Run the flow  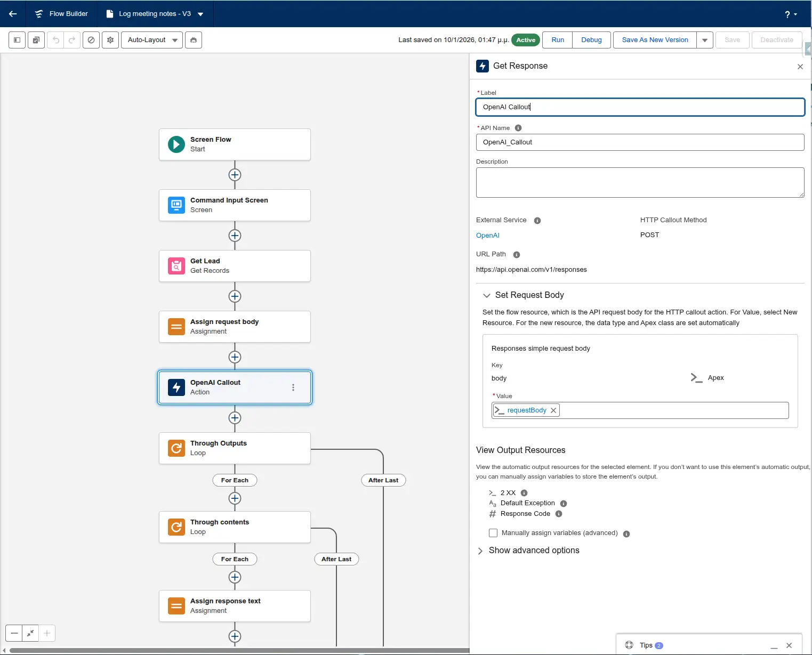pyautogui.click(x=557, y=40)
